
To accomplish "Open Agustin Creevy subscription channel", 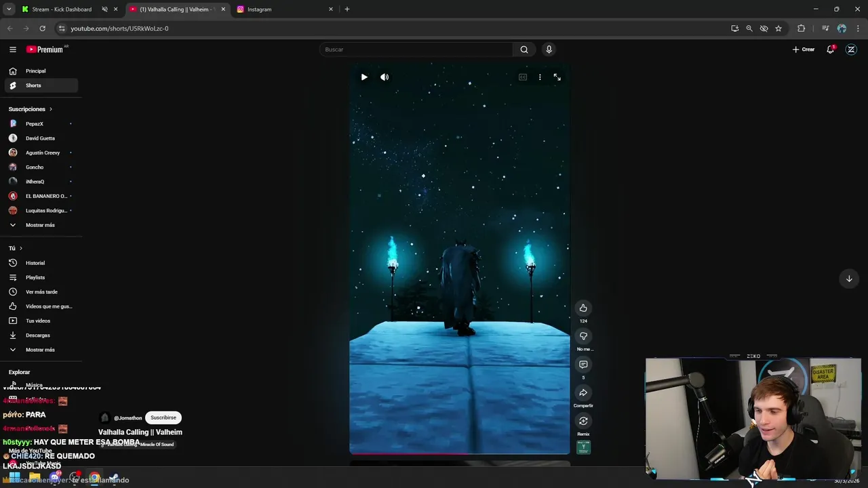I will point(41,152).
